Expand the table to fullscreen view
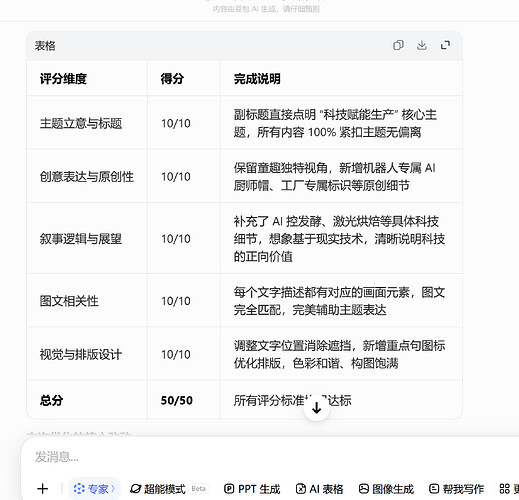Viewport: 519px width, 500px height. pos(445,45)
